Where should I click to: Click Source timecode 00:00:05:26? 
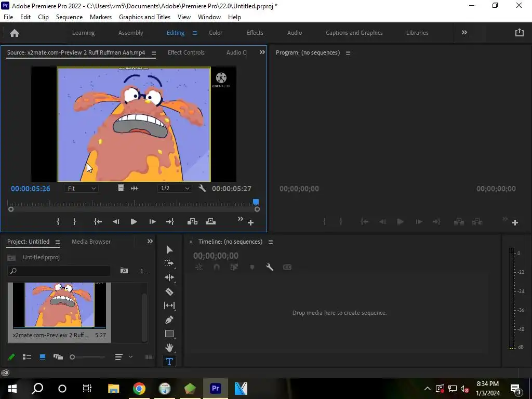tap(31, 189)
